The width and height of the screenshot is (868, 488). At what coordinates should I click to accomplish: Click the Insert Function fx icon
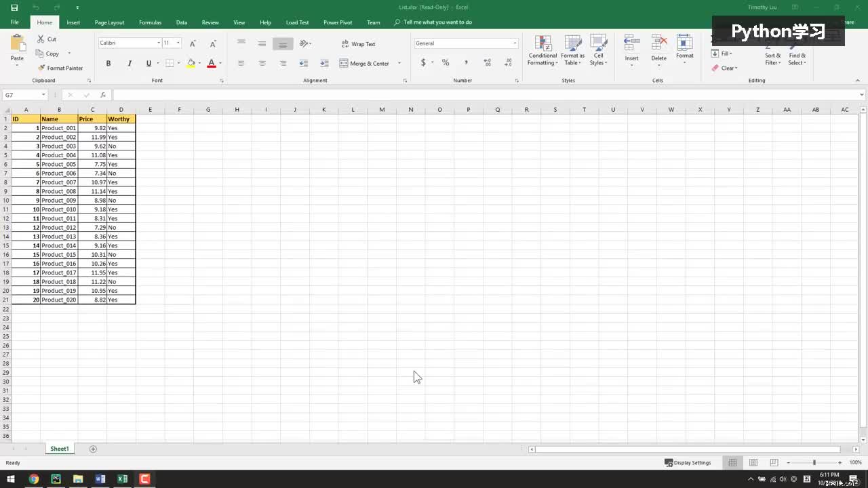(x=103, y=95)
